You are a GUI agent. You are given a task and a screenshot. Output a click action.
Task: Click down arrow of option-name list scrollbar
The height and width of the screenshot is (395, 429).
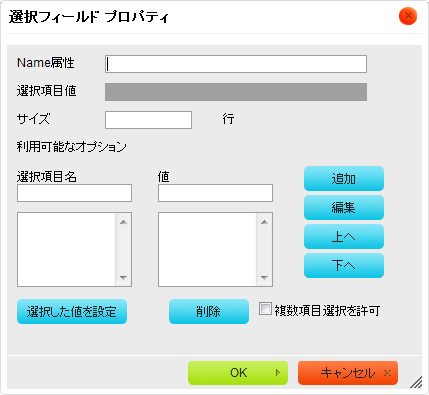(123, 277)
